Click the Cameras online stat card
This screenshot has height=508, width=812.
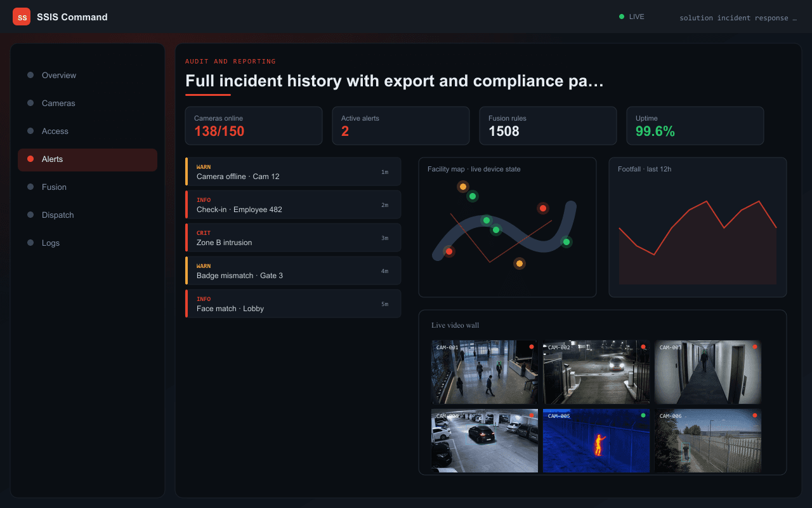point(254,126)
